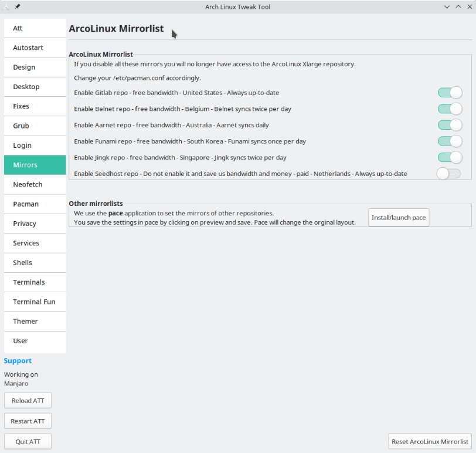Select the Design tab
Image resolution: width=476 pixels, height=453 pixels.
pos(35,67)
